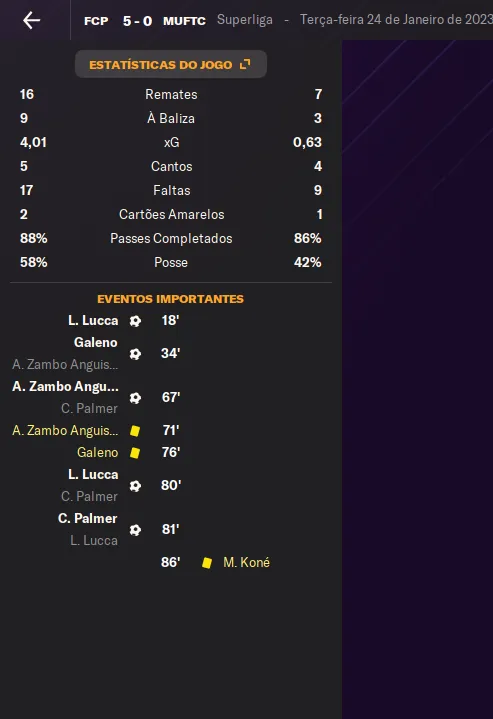Viewport: 493px width, 719px height.
Task: Go back using the left arrow
Action: pyautogui.click(x=32, y=20)
